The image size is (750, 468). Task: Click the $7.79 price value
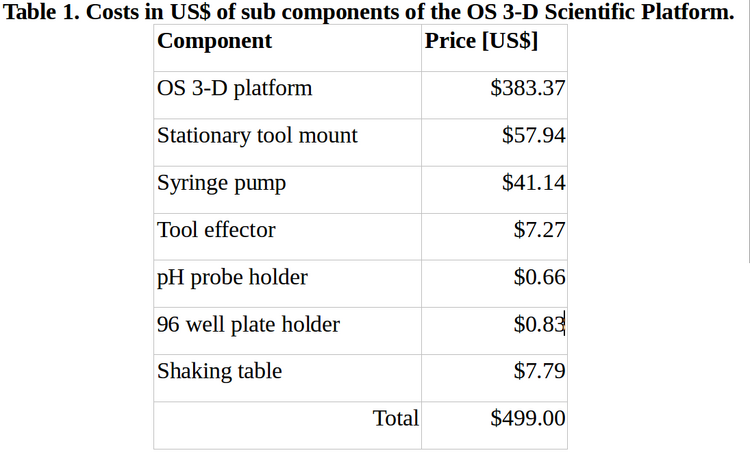[x=540, y=371]
